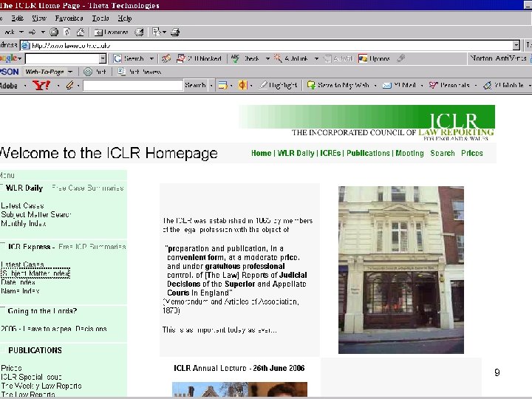Image resolution: width=532 pixels, height=399 pixels.
Task: Open the Favorites menu
Action: pos(69,18)
